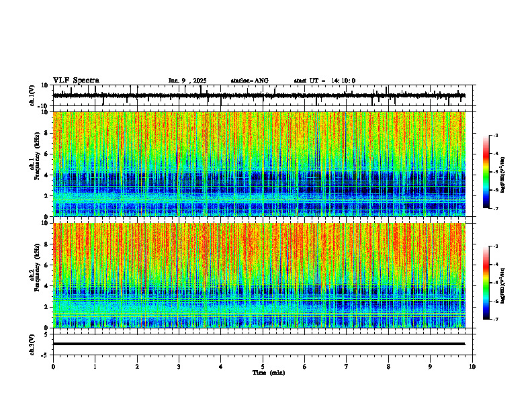Click the ch.3 voltage flat trace line
The height and width of the screenshot is (411, 532).
259,344
